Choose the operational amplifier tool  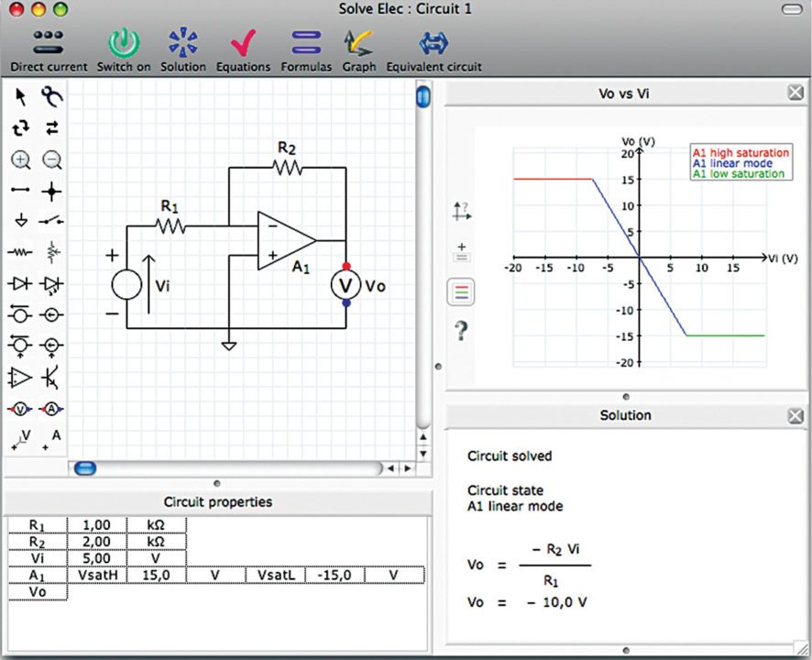click(20, 377)
